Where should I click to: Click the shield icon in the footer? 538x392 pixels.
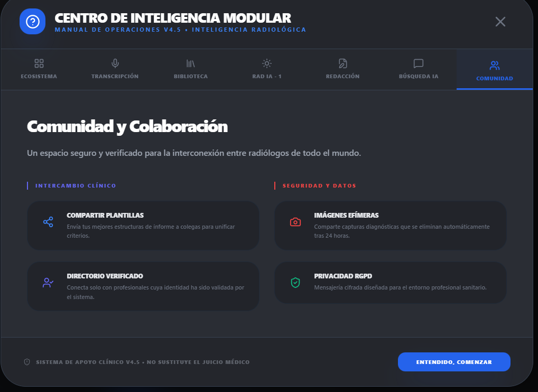(27, 362)
